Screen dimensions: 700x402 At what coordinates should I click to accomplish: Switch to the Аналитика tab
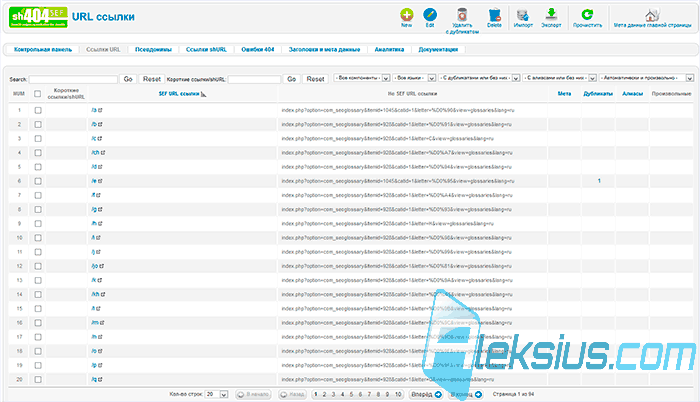389,50
